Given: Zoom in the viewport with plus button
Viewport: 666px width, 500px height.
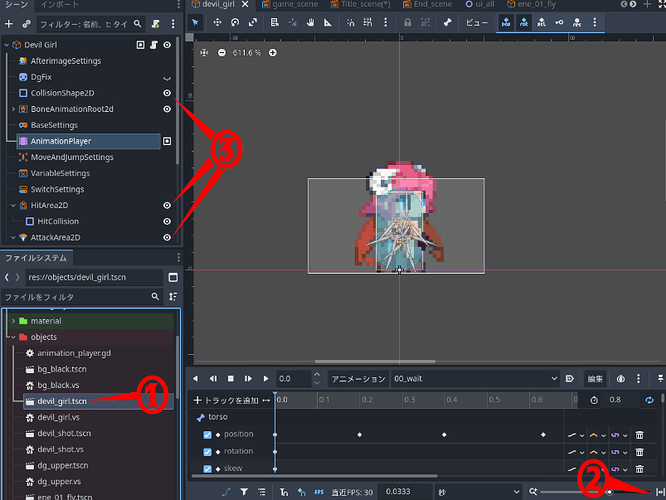Looking at the screenshot, I should click(273, 53).
